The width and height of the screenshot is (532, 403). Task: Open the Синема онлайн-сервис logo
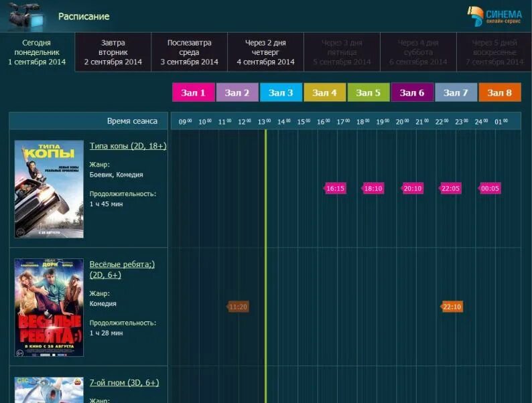click(494, 16)
